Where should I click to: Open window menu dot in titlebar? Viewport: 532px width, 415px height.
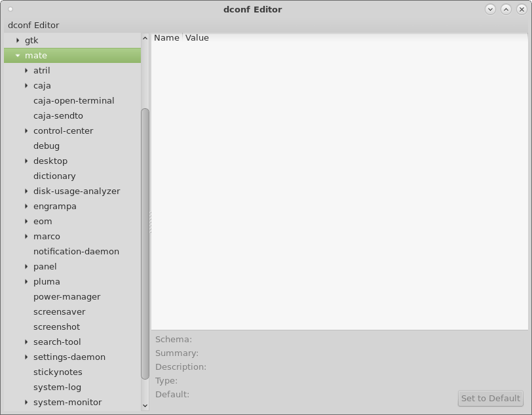(10, 9)
